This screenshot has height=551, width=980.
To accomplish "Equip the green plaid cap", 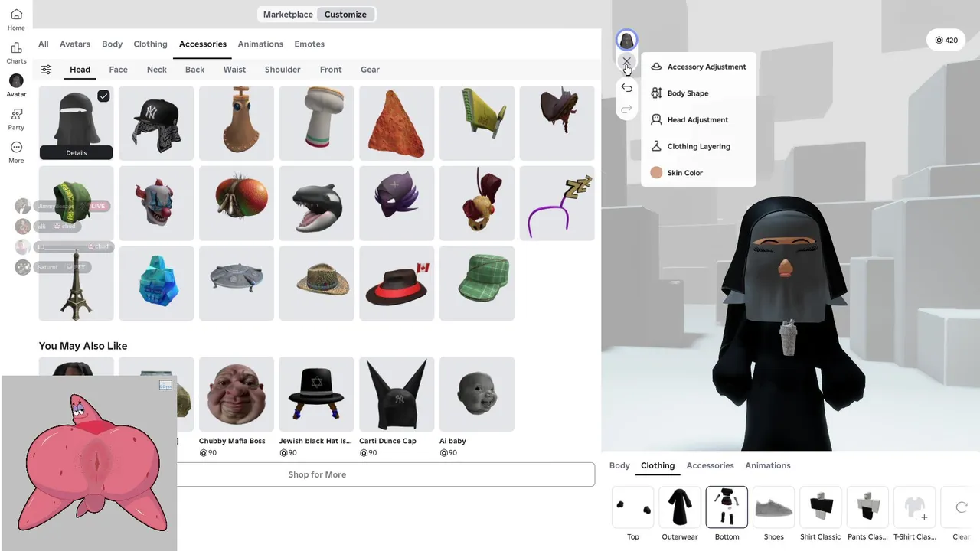I will point(477,283).
